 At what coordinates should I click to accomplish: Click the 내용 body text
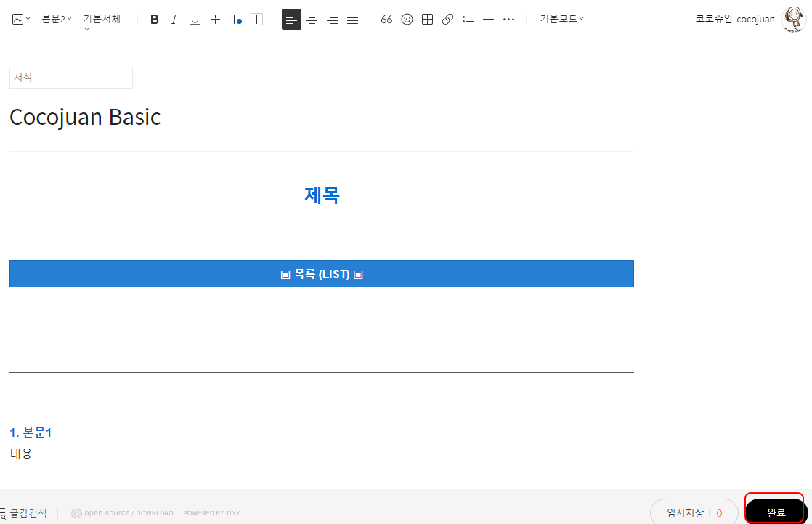21,454
